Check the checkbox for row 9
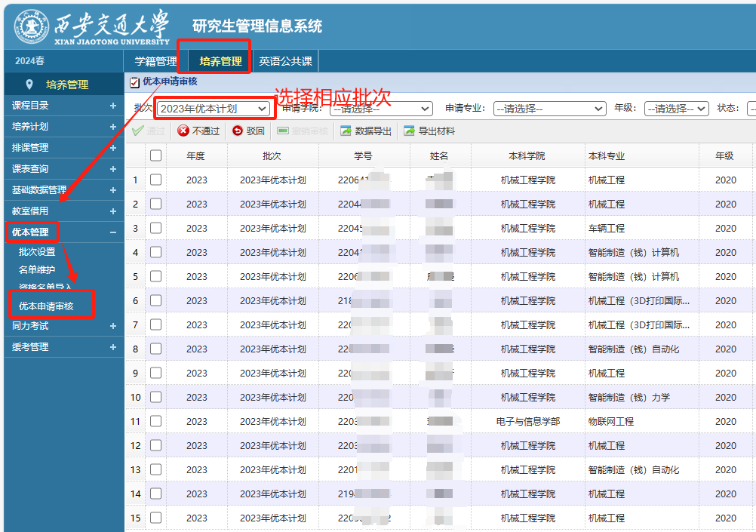The height and width of the screenshot is (532, 756). tap(155, 373)
